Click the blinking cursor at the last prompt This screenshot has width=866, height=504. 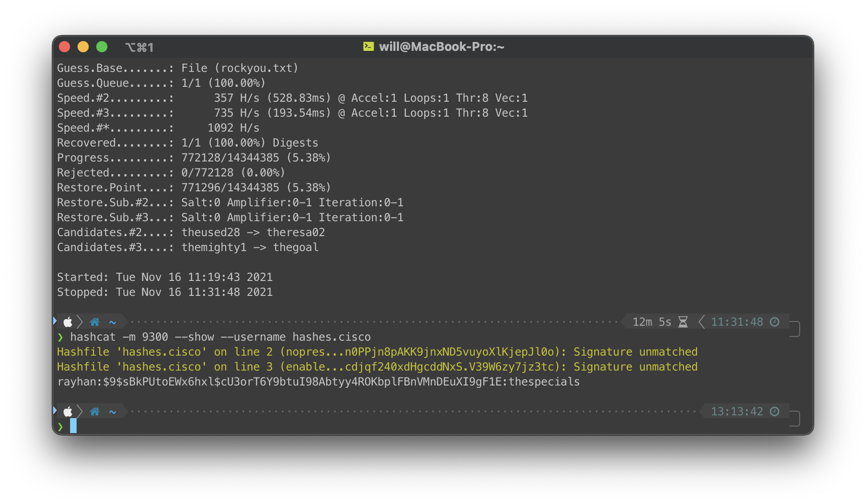73,426
